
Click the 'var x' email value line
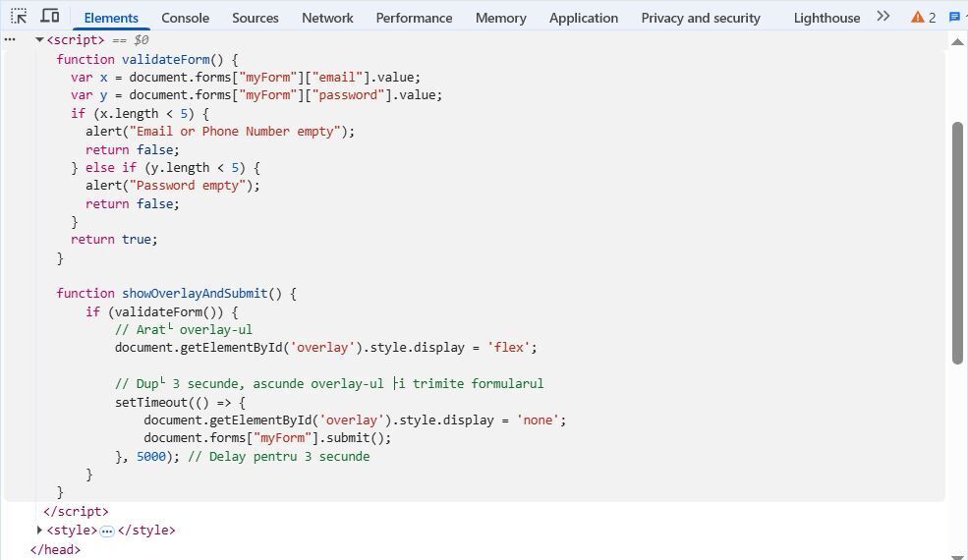point(245,78)
